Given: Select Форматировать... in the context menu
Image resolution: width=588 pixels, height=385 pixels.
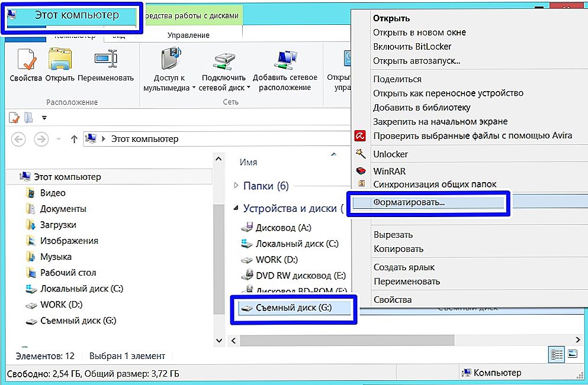Looking at the screenshot, I should pos(409,202).
